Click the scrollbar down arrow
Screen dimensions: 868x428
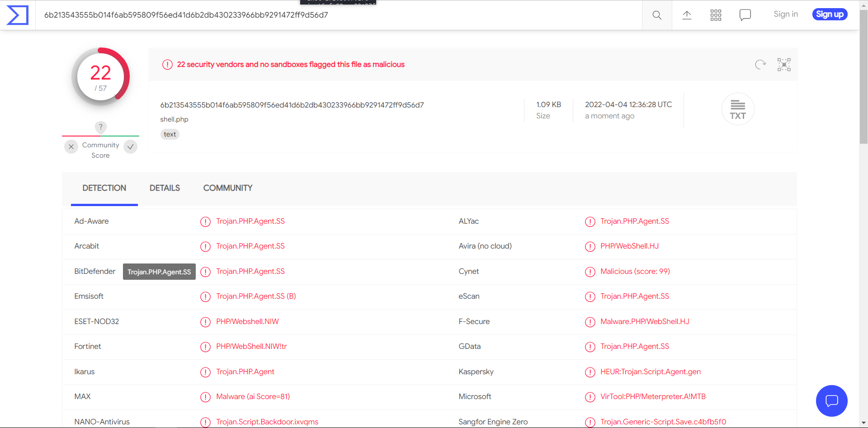(x=863, y=423)
